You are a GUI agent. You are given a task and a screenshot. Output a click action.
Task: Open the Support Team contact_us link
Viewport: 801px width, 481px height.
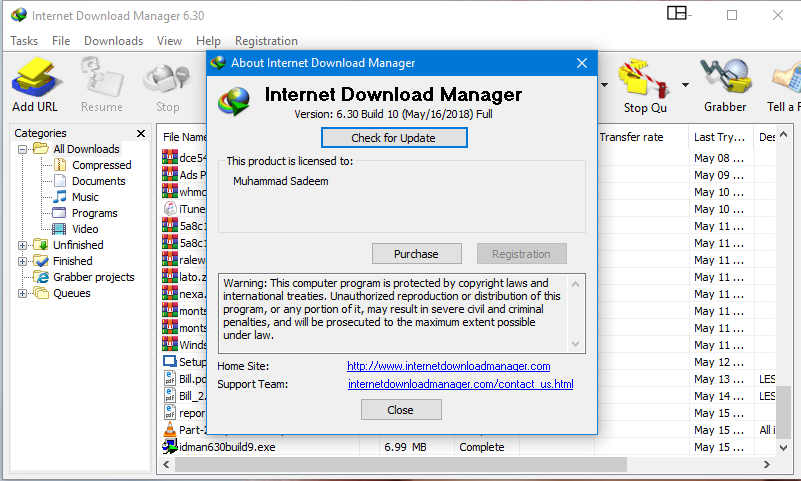(460, 384)
